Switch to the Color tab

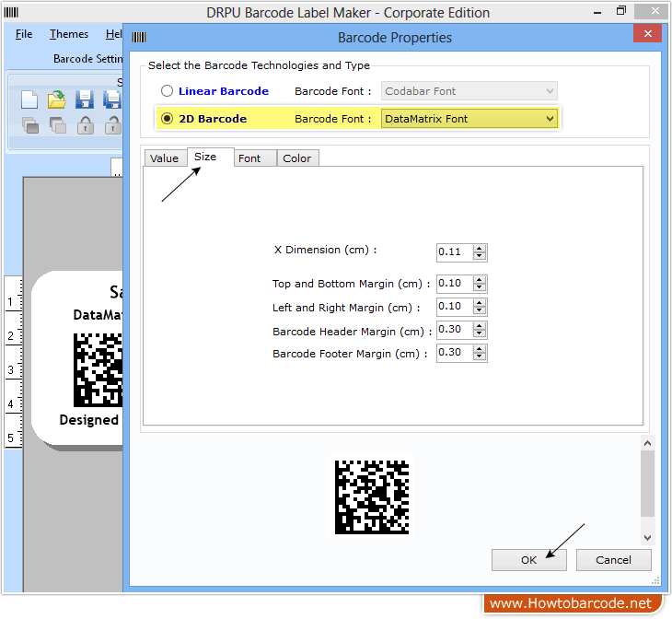(x=297, y=158)
